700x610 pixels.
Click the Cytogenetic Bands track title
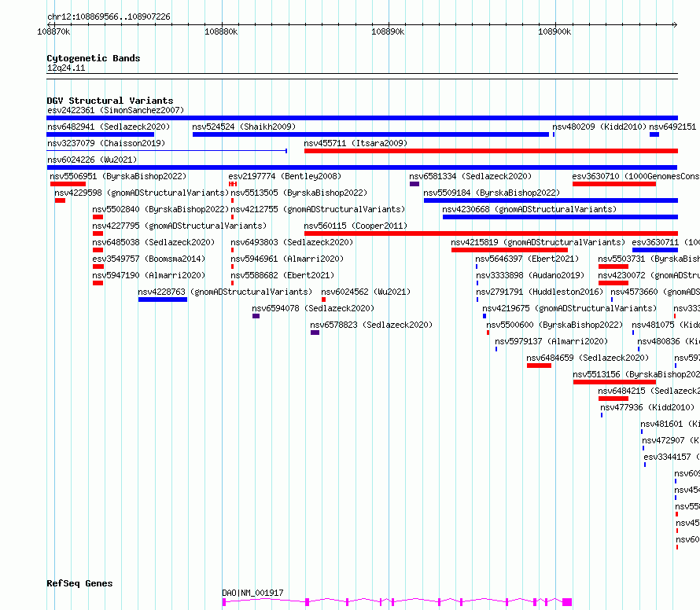click(x=94, y=58)
